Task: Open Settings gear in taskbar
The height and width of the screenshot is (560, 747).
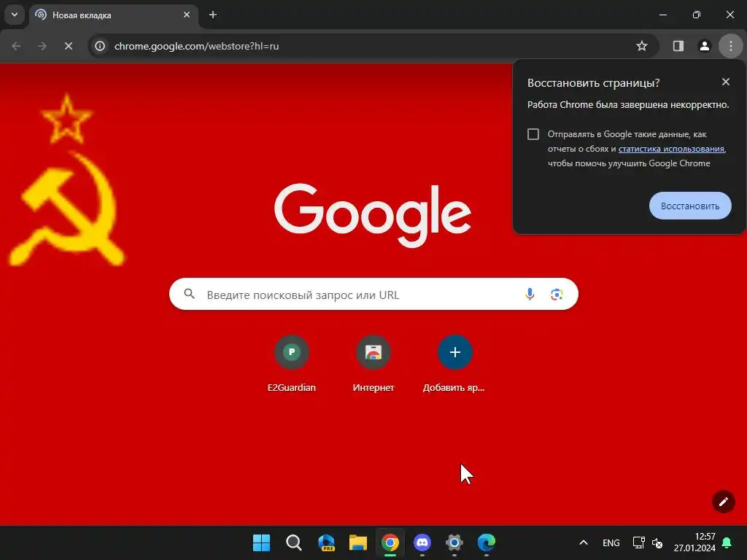Action: 454,542
